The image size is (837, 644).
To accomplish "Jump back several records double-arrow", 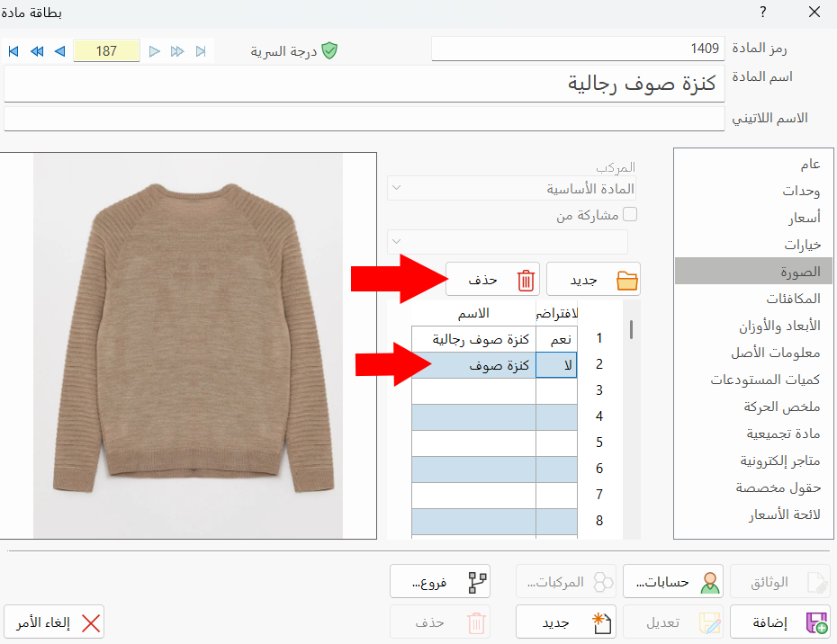I will (37, 51).
